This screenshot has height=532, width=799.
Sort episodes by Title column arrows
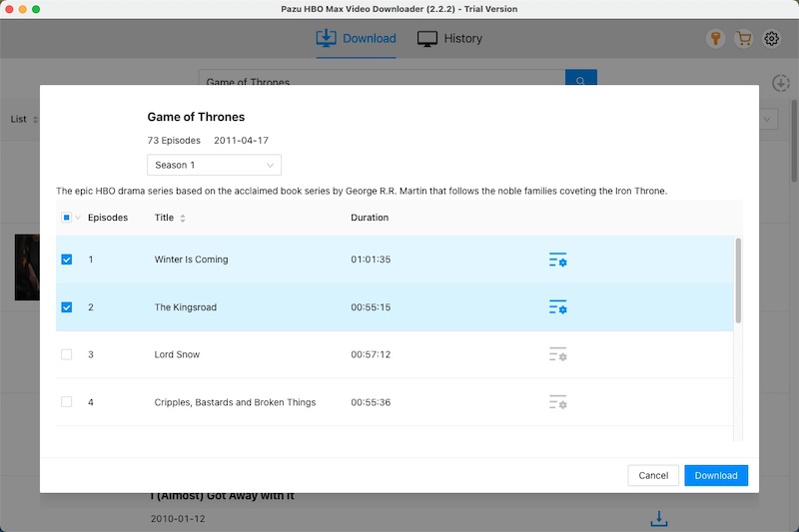point(183,218)
